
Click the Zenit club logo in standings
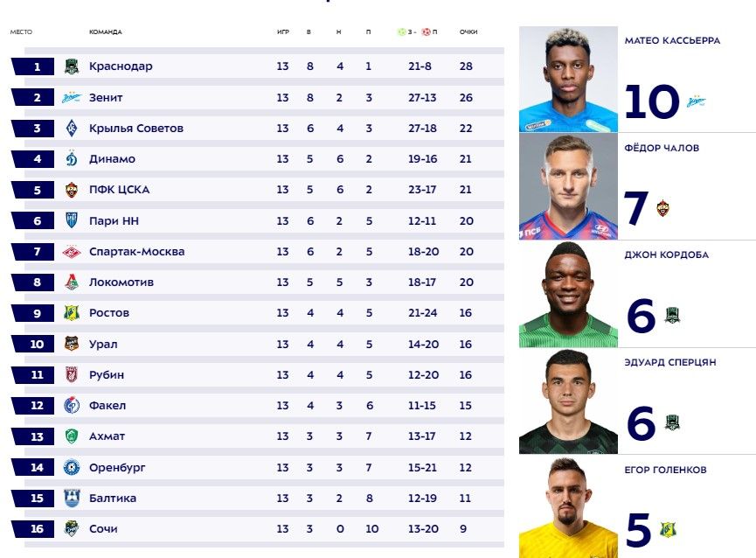coord(72,98)
